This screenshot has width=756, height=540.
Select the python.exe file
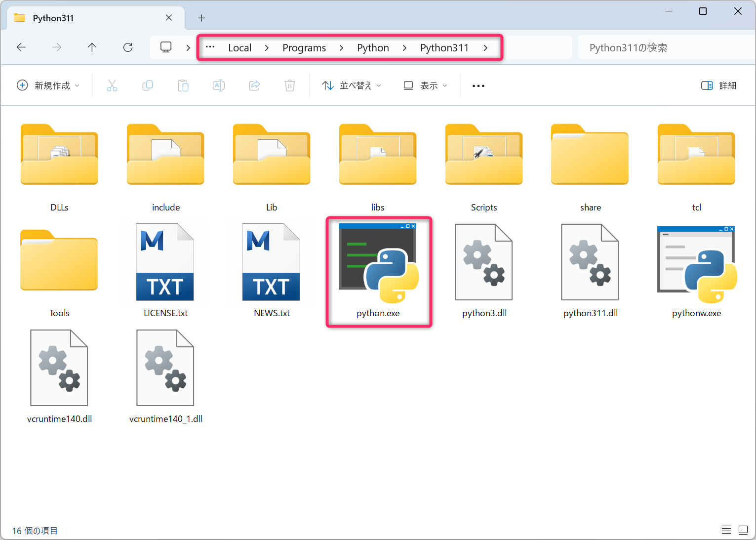(x=378, y=272)
